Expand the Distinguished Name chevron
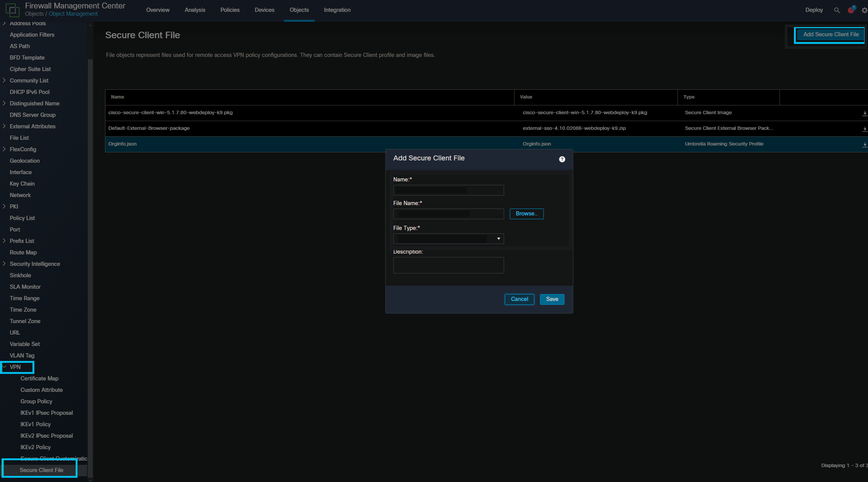Viewport: 868px width, 482px height. pyautogui.click(x=4, y=103)
